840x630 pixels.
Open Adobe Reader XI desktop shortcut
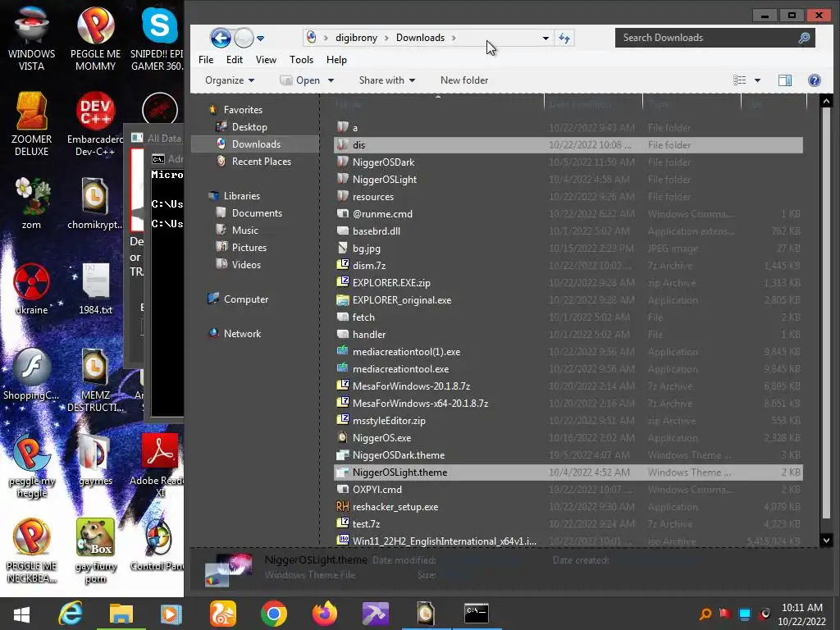point(160,465)
